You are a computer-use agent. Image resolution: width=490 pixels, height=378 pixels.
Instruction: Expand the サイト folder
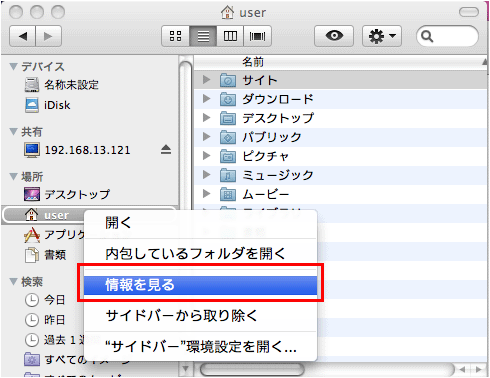point(206,80)
